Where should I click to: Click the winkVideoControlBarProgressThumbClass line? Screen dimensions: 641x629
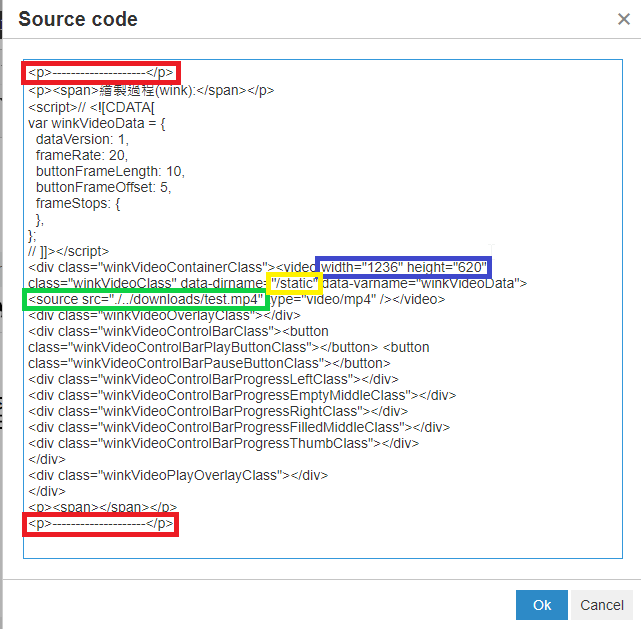pyautogui.click(x=223, y=443)
